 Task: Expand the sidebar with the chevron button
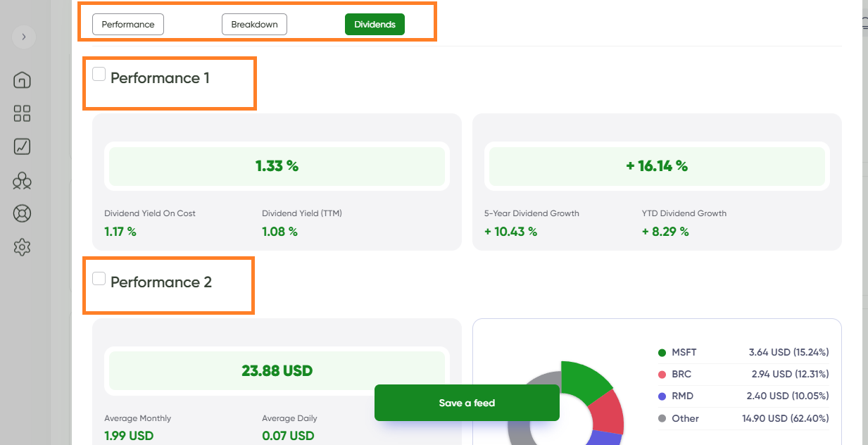tap(24, 37)
